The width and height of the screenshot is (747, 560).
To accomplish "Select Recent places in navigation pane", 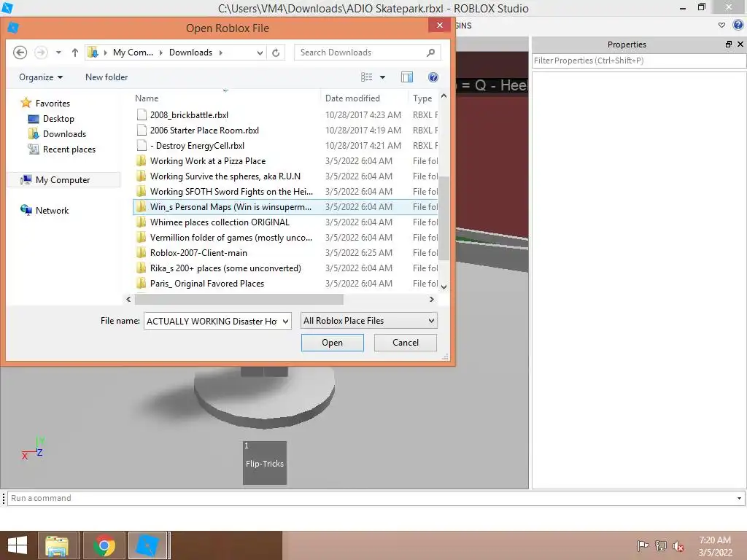I will (x=69, y=149).
